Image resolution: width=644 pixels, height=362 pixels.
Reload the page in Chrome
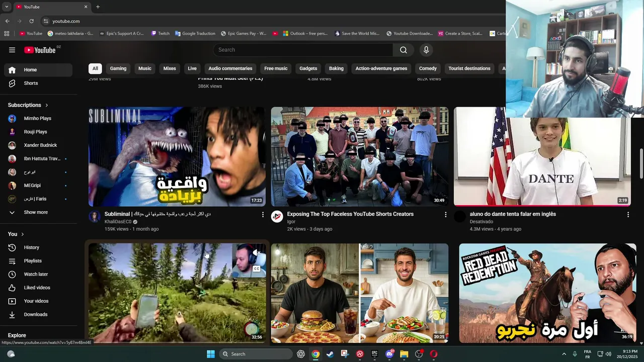tap(31, 21)
